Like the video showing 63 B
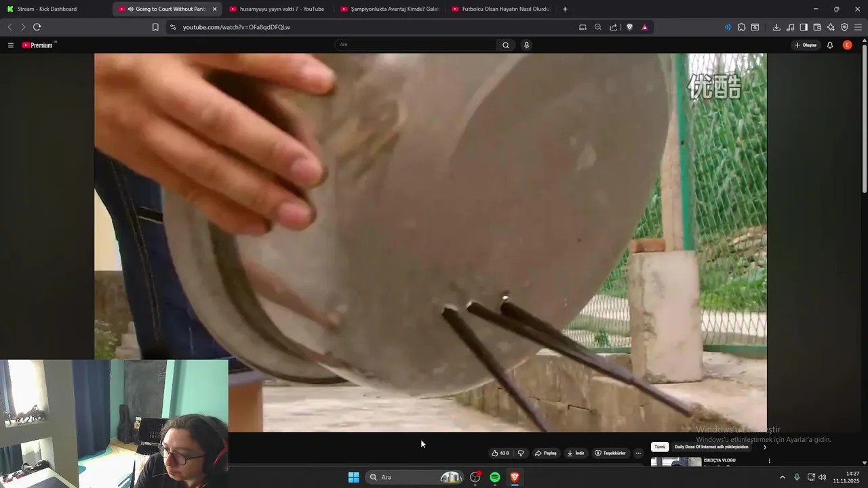The width and height of the screenshot is (868, 488). tap(500, 453)
